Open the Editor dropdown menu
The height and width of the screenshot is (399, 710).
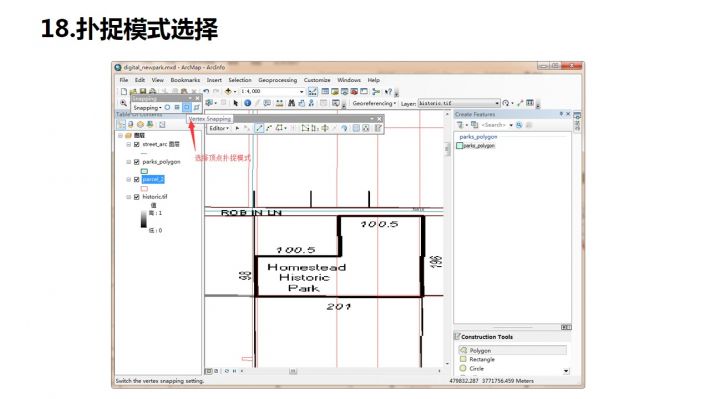click(219, 129)
